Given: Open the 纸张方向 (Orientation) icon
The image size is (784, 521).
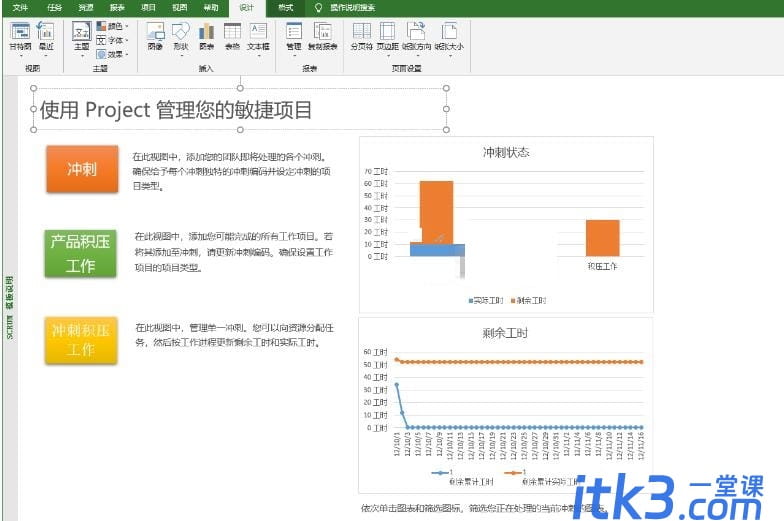Looking at the screenshot, I should tap(416, 31).
